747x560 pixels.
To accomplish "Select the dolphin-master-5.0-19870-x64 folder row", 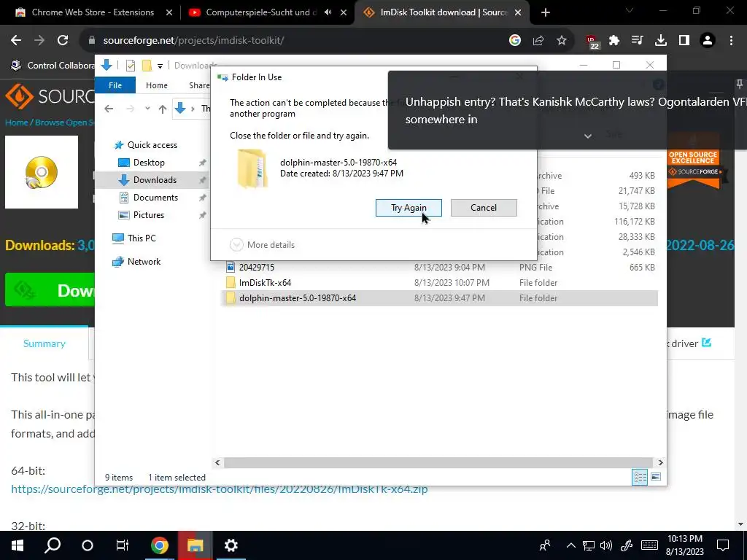I will (440, 298).
